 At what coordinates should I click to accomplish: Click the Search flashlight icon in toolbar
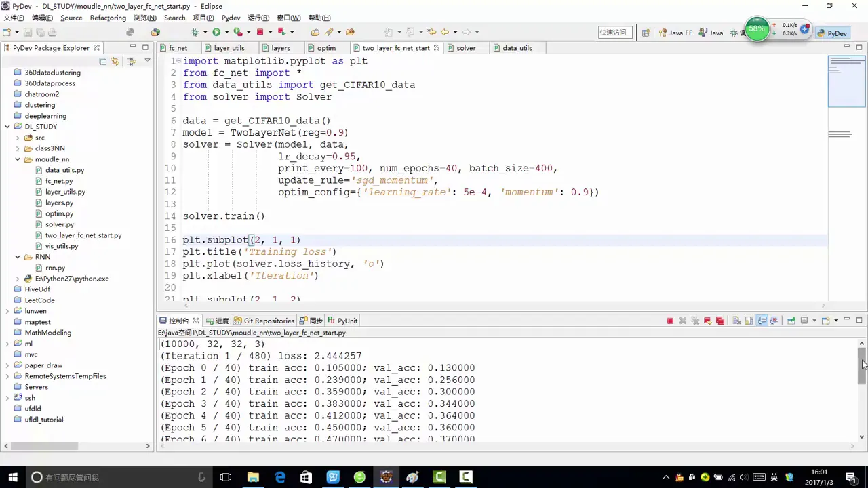(x=329, y=32)
